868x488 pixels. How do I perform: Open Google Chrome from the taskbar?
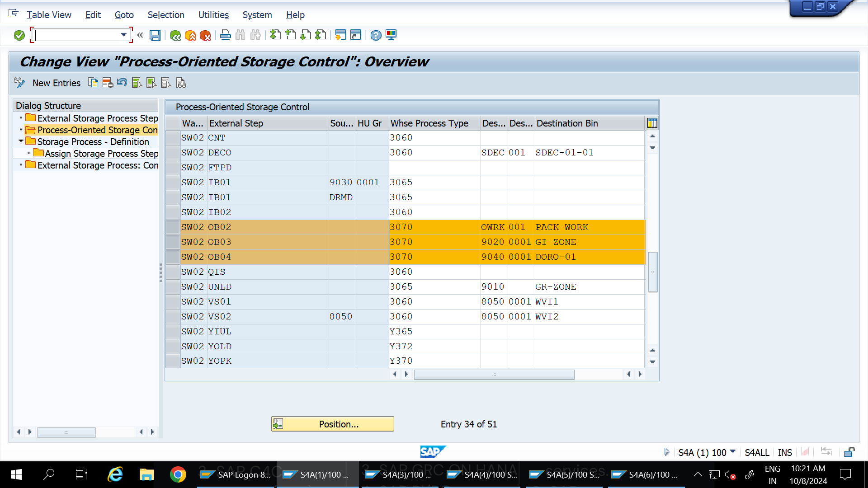178,474
